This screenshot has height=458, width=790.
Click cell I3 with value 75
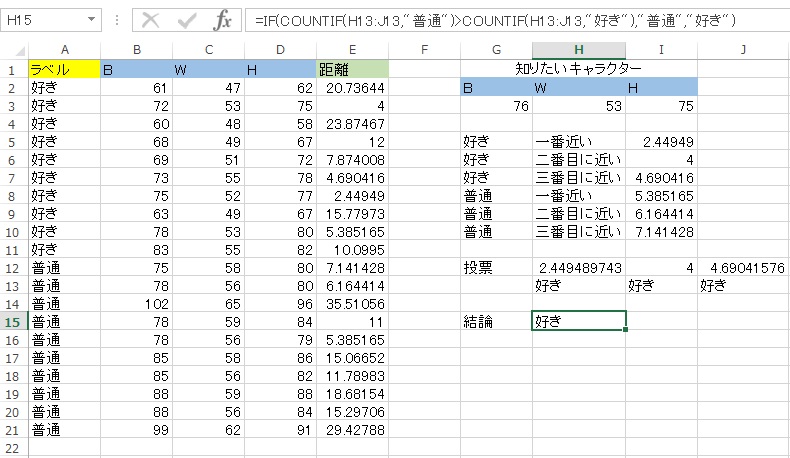tap(662, 106)
